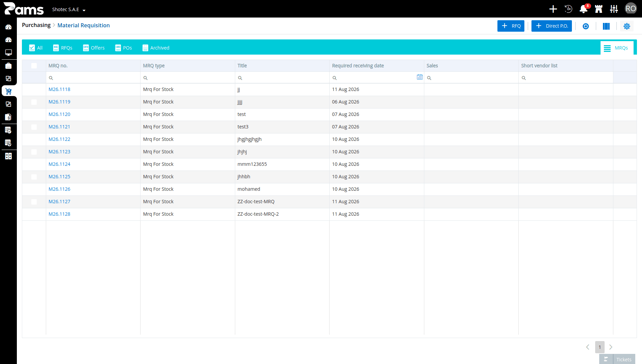Click the monitor icon in the sidebar
This screenshot has width=642, height=364.
pos(8,53)
